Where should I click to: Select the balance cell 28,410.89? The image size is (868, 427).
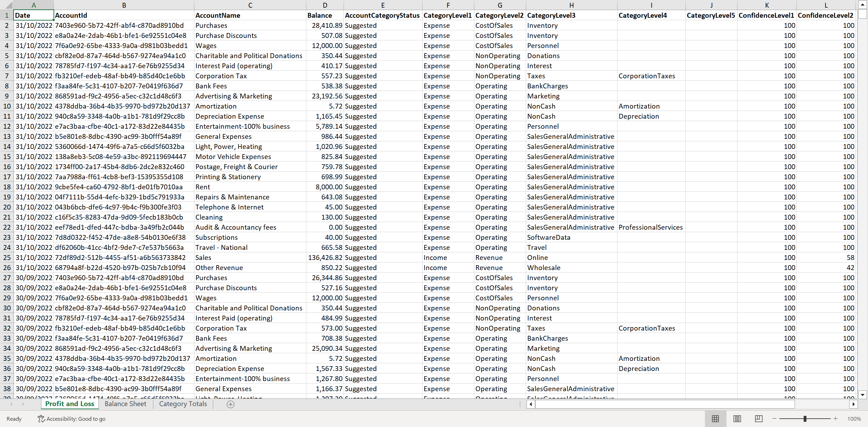[x=325, y=25]
